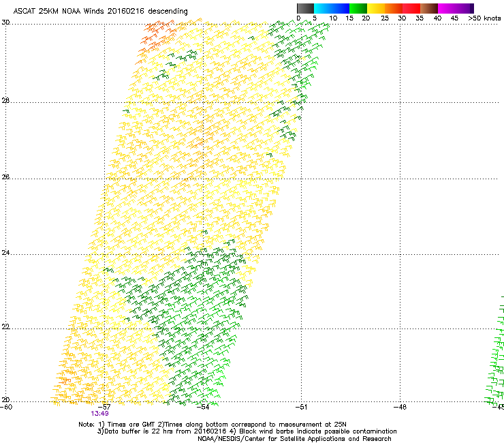Image resolution: width=504 pixels, height=443 pixels.
Task: Click the brown 35-40 knots color swatch
Action: click(429, 8)
